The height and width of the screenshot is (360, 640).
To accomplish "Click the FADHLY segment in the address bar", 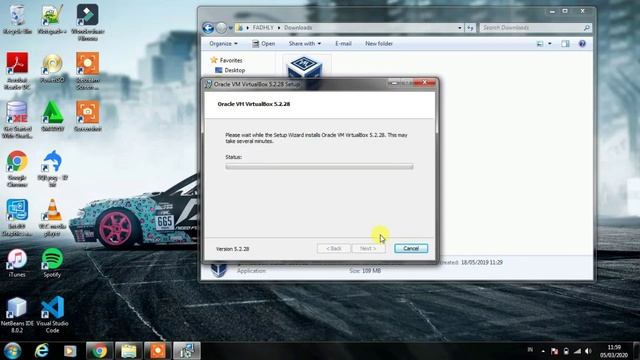I will [x=263, y=28].
